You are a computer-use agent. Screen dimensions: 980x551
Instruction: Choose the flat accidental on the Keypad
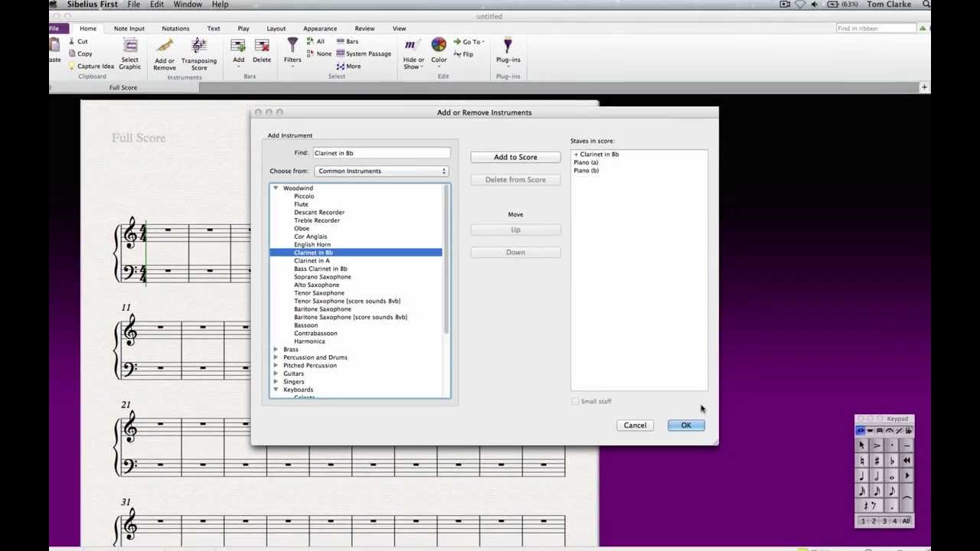(x=892, y=461)
